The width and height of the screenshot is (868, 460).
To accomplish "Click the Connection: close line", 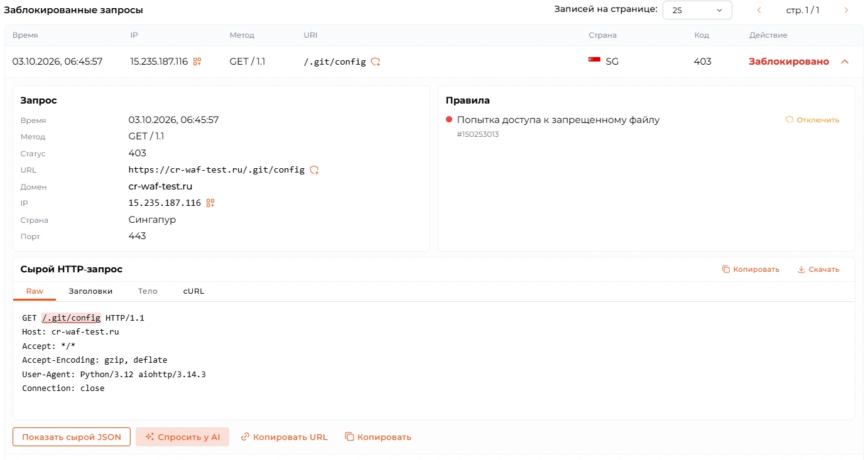I will [63, 388].
